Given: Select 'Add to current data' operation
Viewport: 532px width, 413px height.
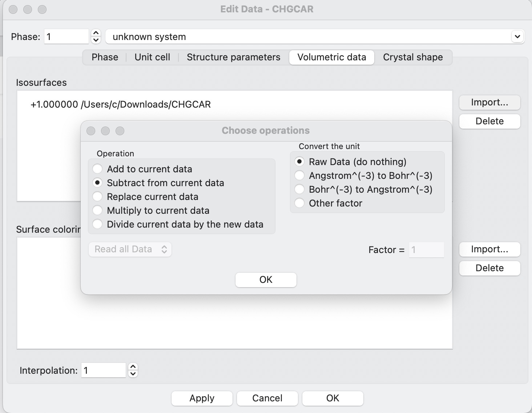Looking at the screenshot, I should (x=97, y=169).
